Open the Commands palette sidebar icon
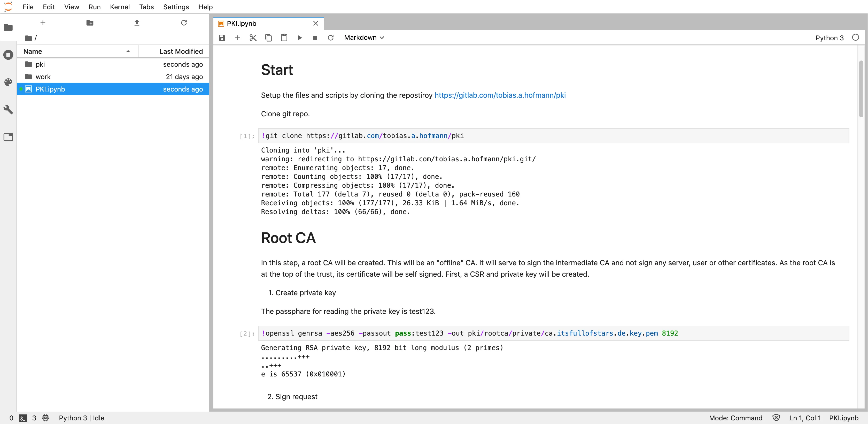 point(8,82)
